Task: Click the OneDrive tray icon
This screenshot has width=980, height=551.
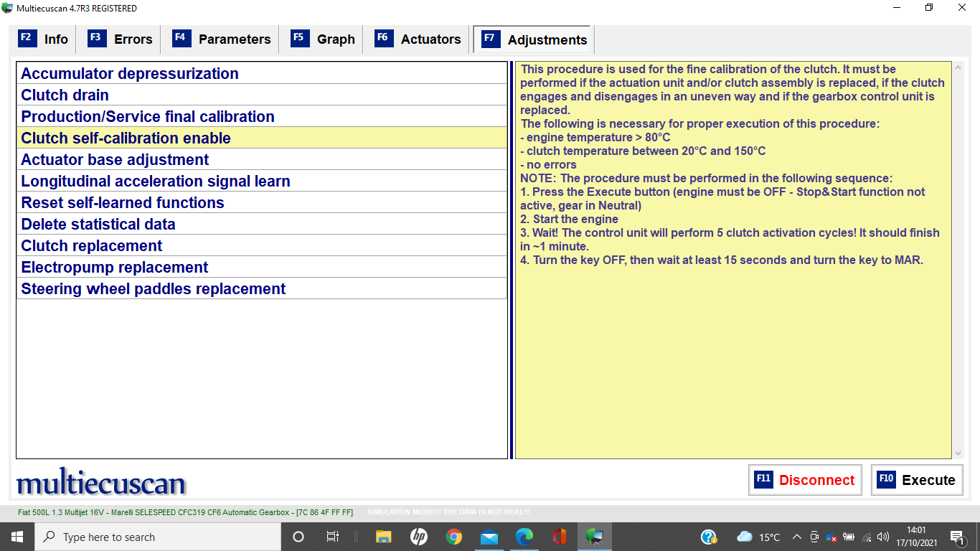Action: [832, 537]
